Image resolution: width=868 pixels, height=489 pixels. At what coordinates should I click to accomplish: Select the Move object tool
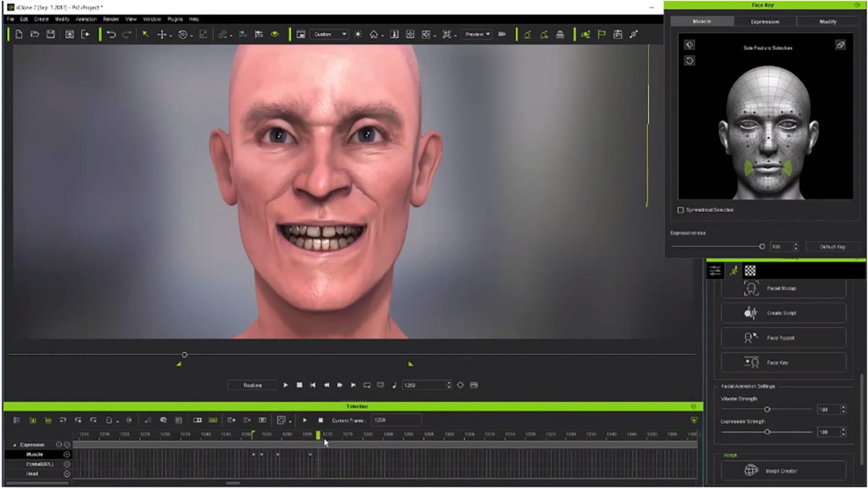click(x=162, y=34)
